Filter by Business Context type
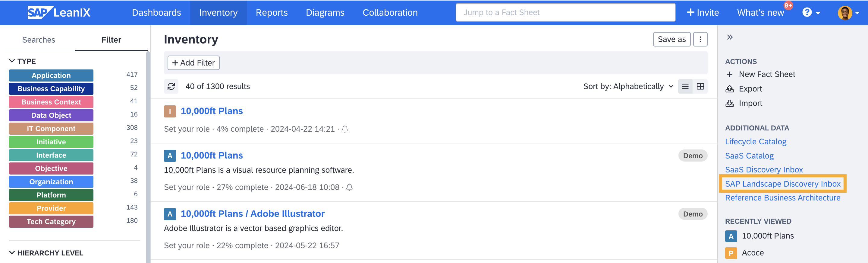This screenshot has width=868, height=263. coord(51,102)
